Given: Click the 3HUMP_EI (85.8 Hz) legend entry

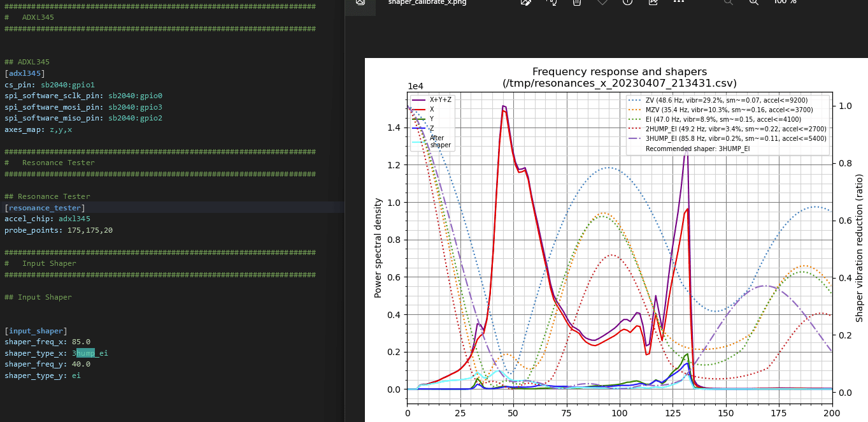Looking at the screenshot, I should 727,138.
